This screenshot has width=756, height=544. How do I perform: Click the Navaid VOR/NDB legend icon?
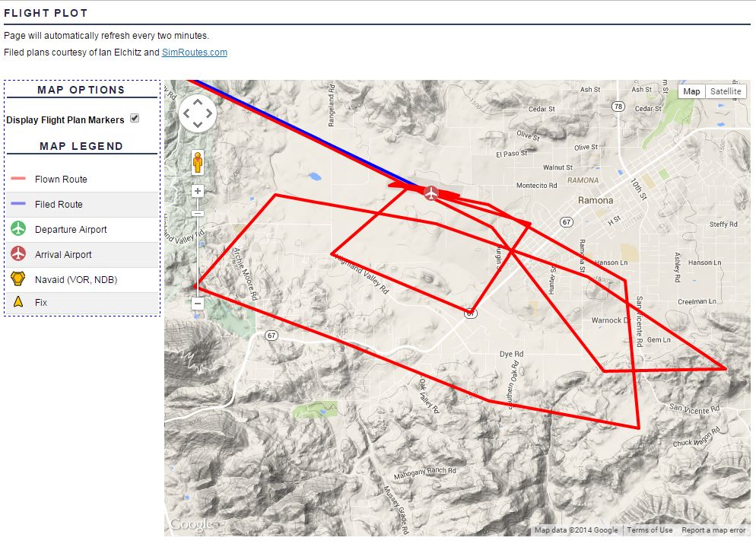coord(19,279)
